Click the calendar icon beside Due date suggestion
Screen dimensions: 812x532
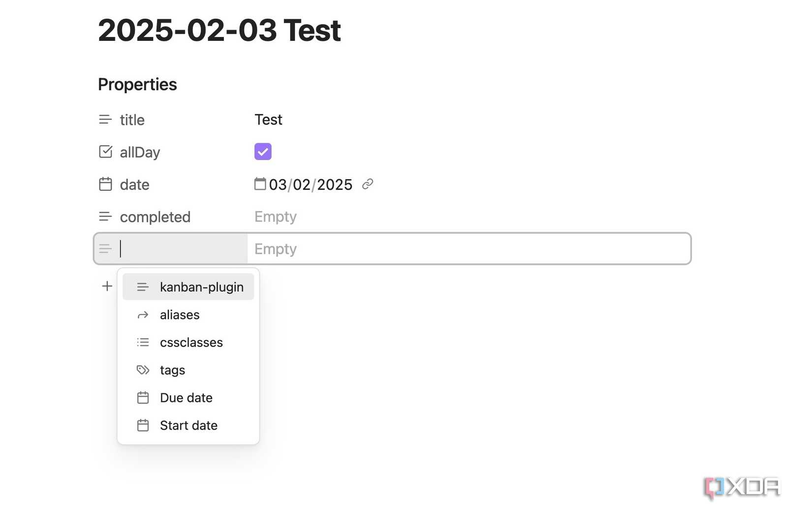143,397
